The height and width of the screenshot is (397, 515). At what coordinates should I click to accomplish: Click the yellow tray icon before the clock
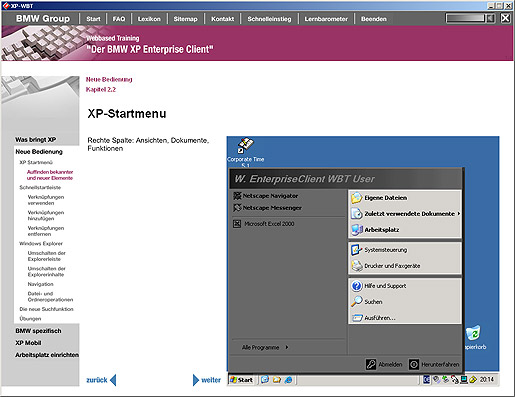click(473, 379)
